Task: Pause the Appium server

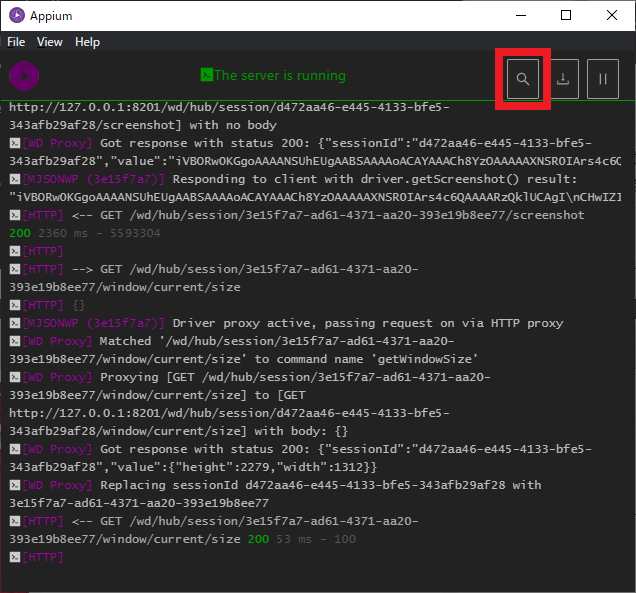Action: point(603,79)
